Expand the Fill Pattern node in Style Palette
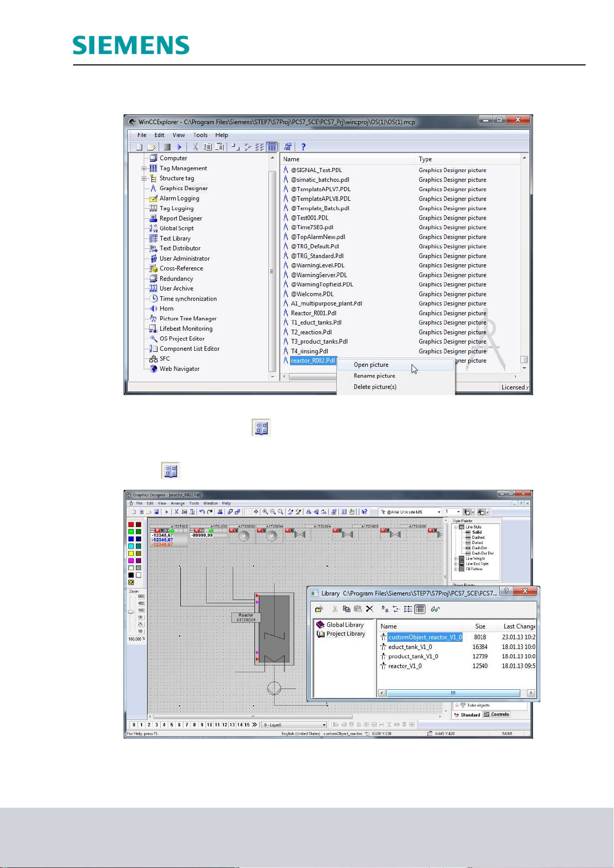 [456, 569]
